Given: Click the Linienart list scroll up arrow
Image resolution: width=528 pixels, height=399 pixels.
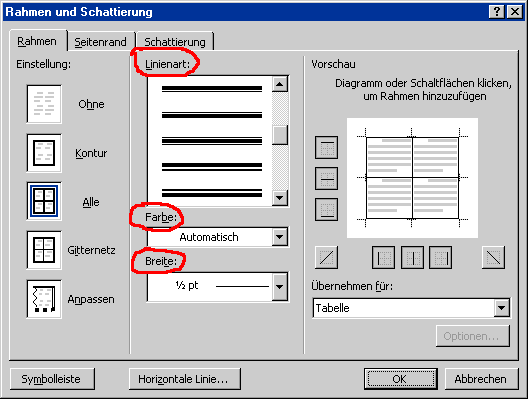Looking at the screenshot, I should [280, 84].
